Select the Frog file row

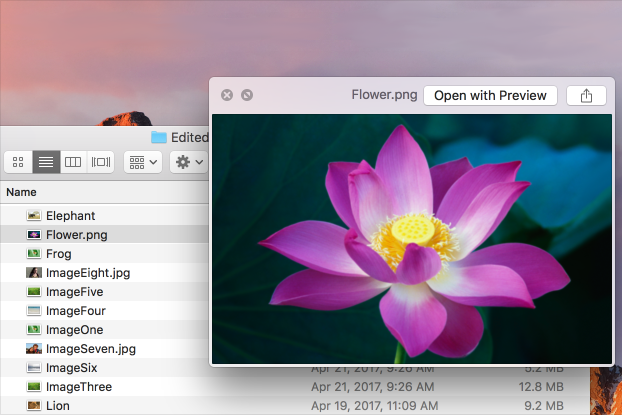point(104,254)
